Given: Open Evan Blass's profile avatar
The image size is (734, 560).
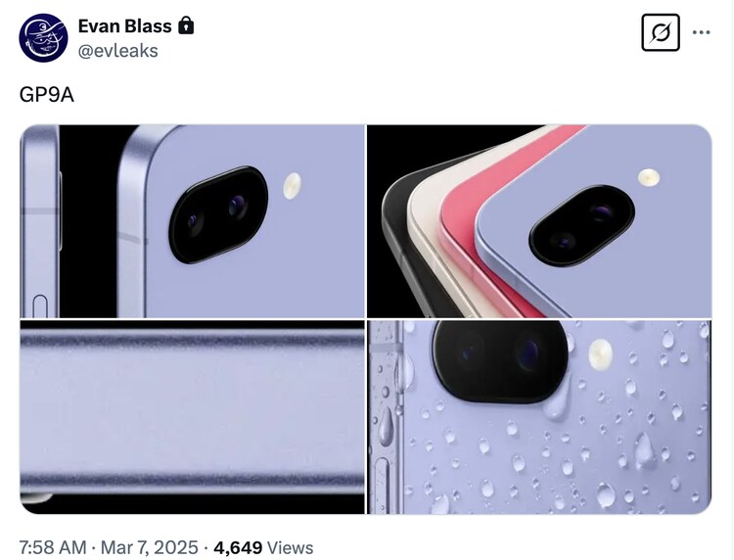Looking at the screenshot, I should click(43, 37).
